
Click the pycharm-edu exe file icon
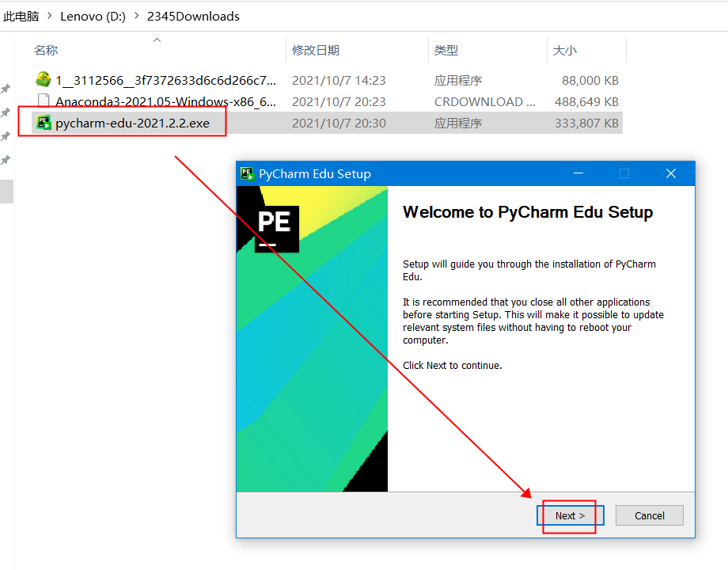[44, 123]
